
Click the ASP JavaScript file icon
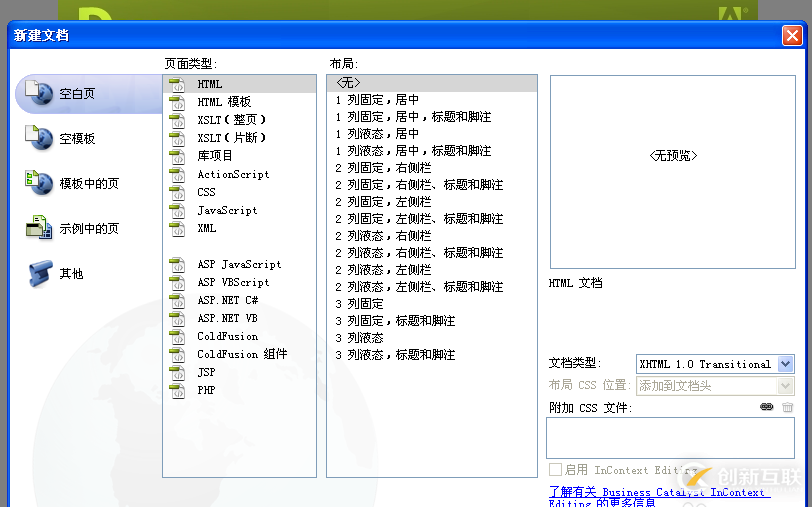pyautogui.click(x=177, y=265)
